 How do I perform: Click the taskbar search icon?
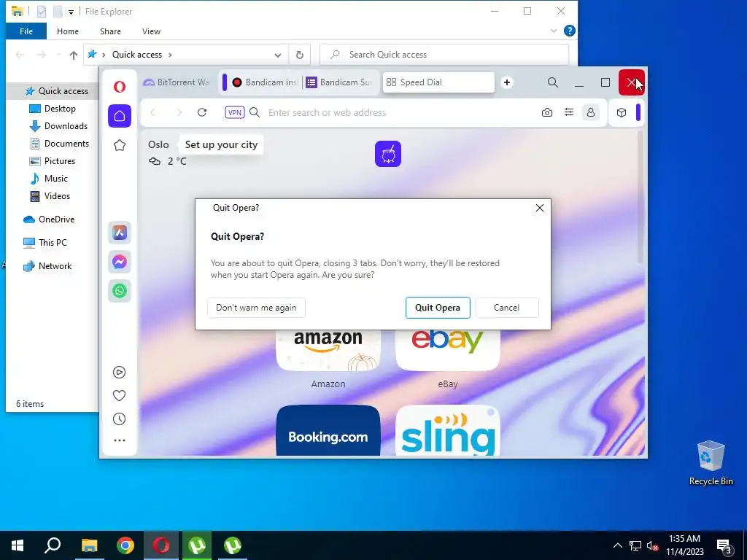coord(53,545)
